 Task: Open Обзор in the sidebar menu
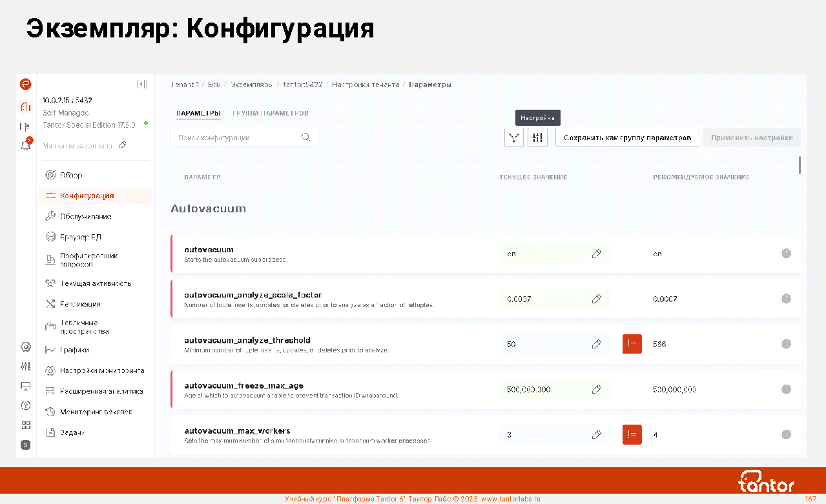point(71,175)
